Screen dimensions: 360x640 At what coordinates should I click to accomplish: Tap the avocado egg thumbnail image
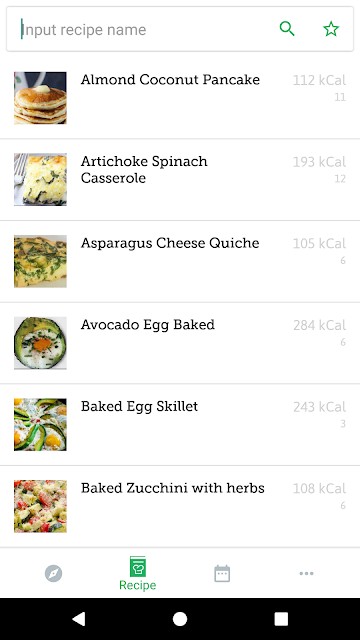40,343
